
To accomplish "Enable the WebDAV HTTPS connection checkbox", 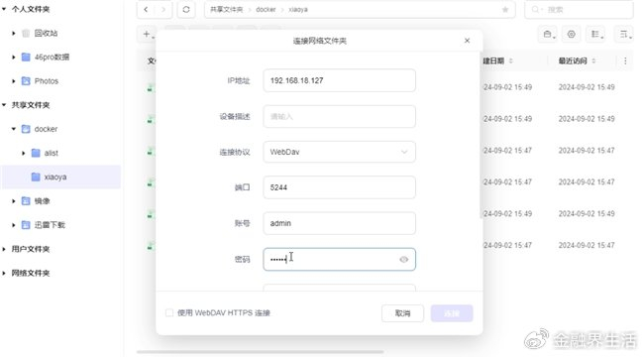I will click(169, 313).
